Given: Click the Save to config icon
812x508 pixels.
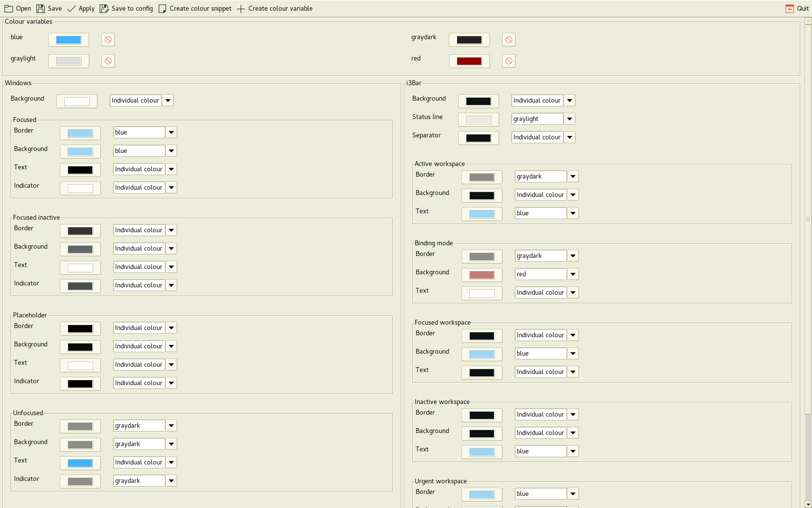Looking at the screenshot, I should point(104,9).
